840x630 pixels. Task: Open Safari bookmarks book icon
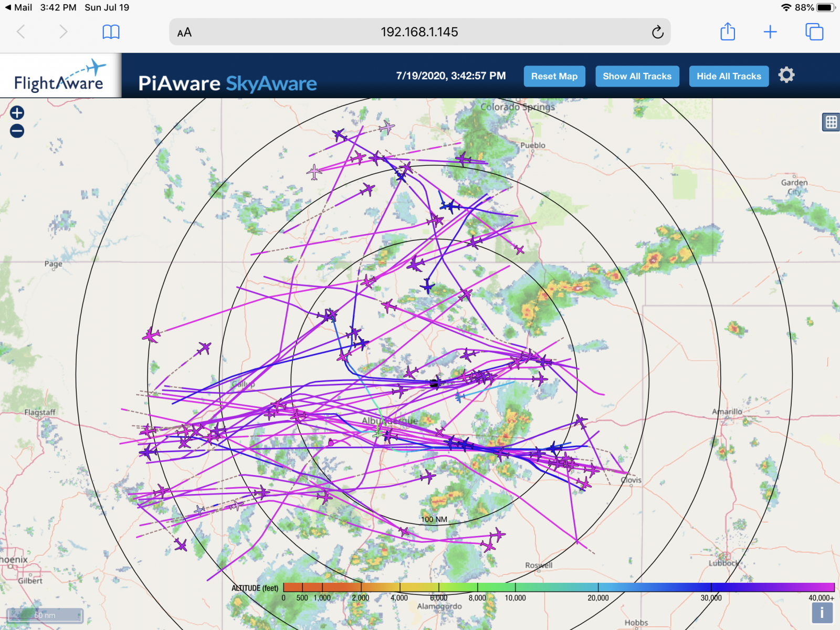111,32
